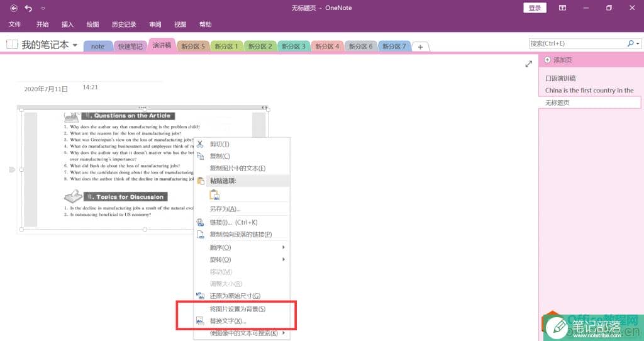This screenshot has height=341, width=644.
Task: Expand the 我的笔记本 notebook dropdown
Action: (x=75, y=45)
